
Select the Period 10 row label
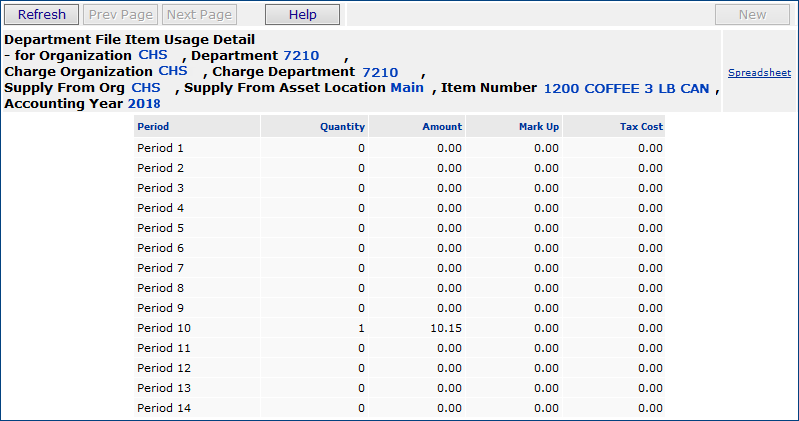(x=163, y=328)
